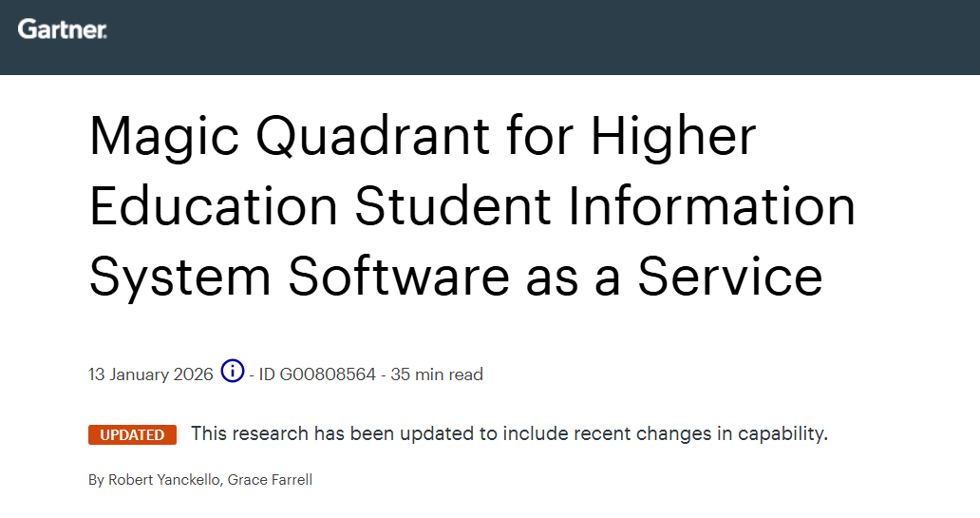Click the sentence start This research has been
Screen dimensions: 980x518
coord(276,434)
